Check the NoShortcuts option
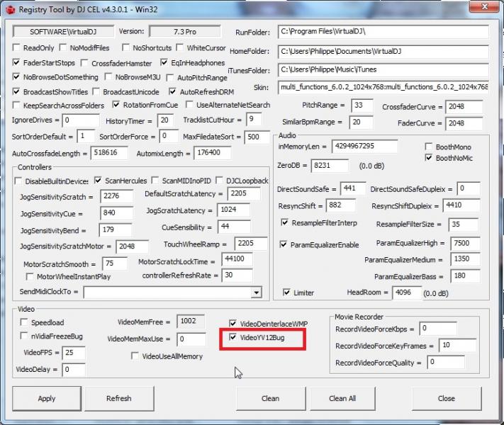The height and width of the screenshot is (425, 504). click(126, 48)
